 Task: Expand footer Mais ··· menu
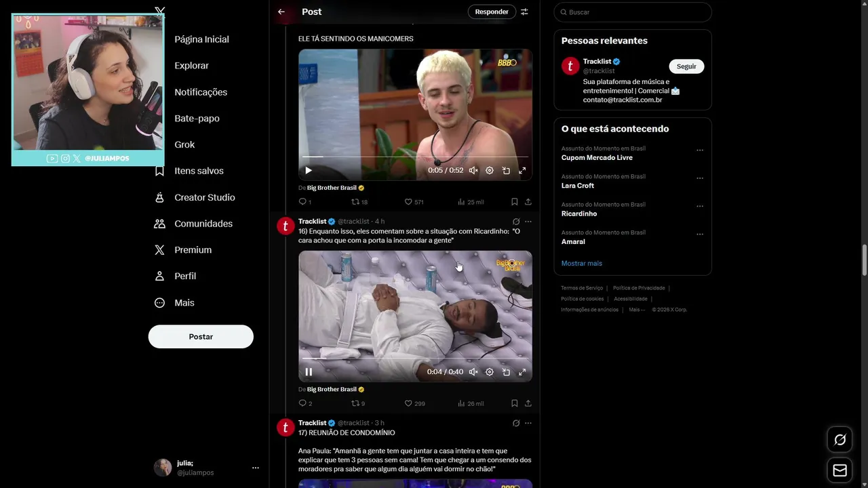pyautogui.click(x=637, y=310)
